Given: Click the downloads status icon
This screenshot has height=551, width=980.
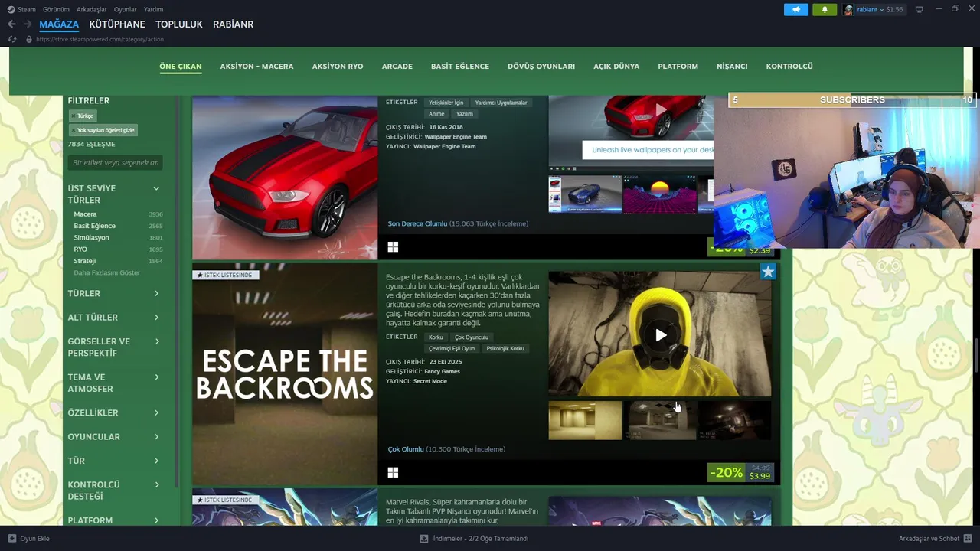Looking at the screenshot, I should [424, 538].
